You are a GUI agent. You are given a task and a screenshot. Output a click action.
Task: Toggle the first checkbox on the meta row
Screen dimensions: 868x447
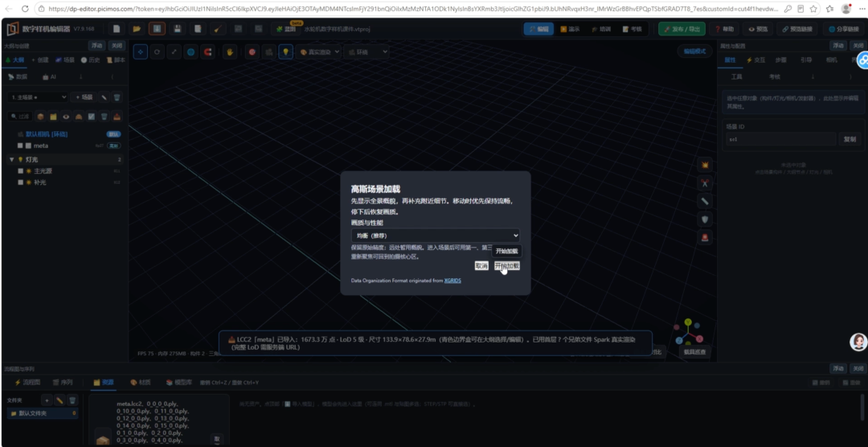pos(20,146)
